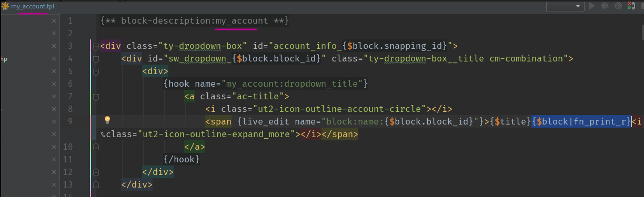
Task: Click the {$title} variable on line 9
Action: click(x=510, y=122)
